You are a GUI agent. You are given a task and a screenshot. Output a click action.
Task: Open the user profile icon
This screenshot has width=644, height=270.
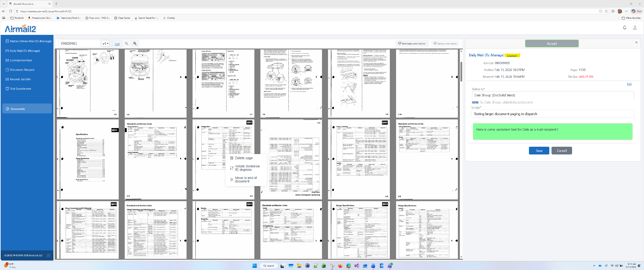635,28
